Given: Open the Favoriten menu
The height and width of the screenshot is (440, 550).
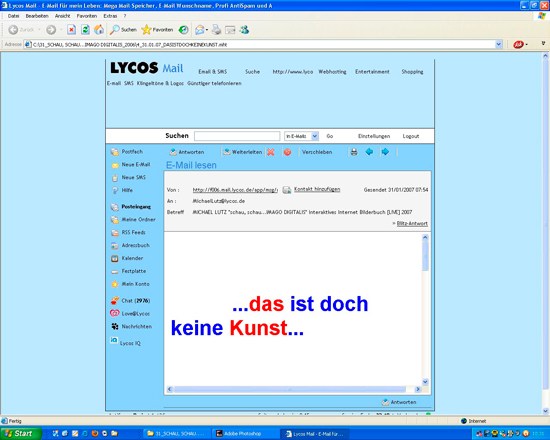Looking at the screenshot, I should point(87,16).
